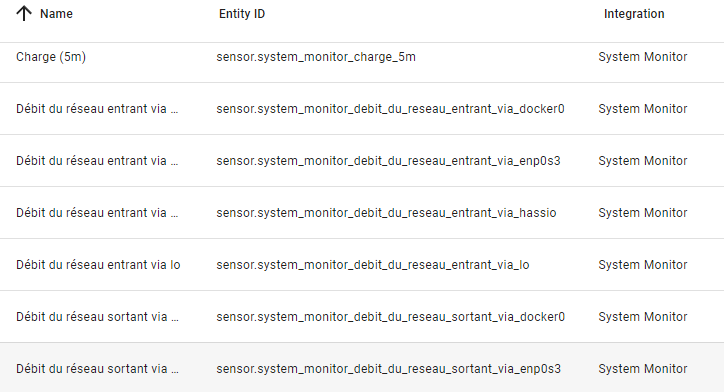The height and width of the screenshot is (392, 724).
Task: Click System Monitor in the entrant_via_lo row
Action: [643, 265]
